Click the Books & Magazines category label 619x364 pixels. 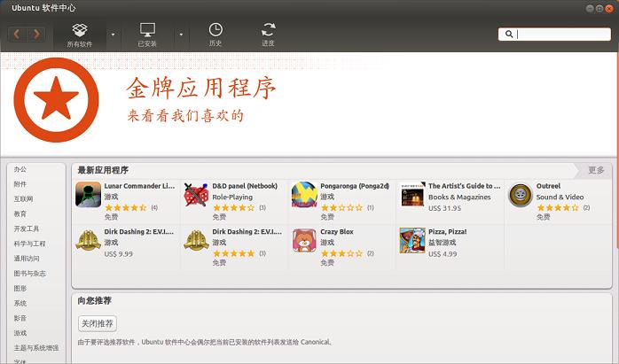(x=459, y=197)
